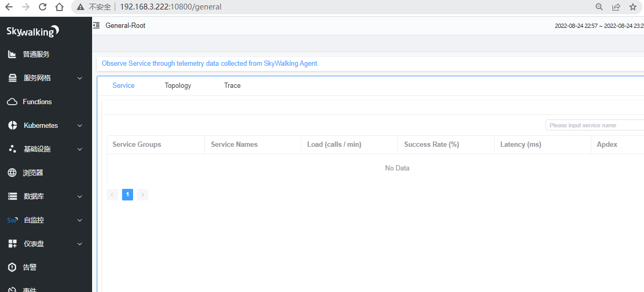Click the 基础设施 dots icon

(13, 149)
